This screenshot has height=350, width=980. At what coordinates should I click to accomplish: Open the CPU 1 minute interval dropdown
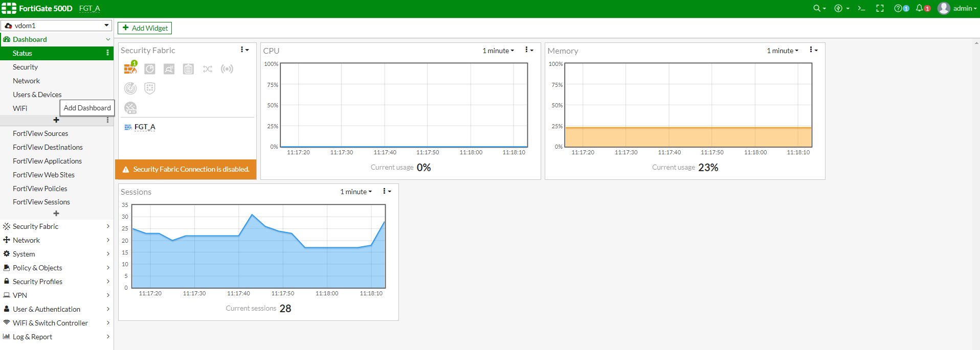[498, 51]
